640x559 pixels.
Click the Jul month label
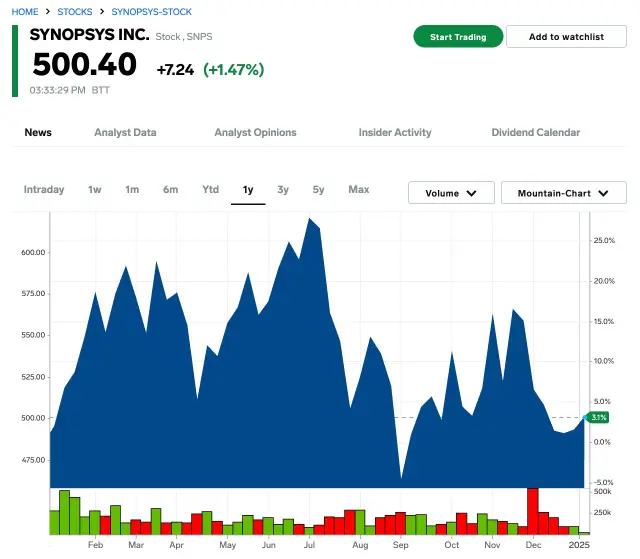pyautogui.click(x=309, y=545)
